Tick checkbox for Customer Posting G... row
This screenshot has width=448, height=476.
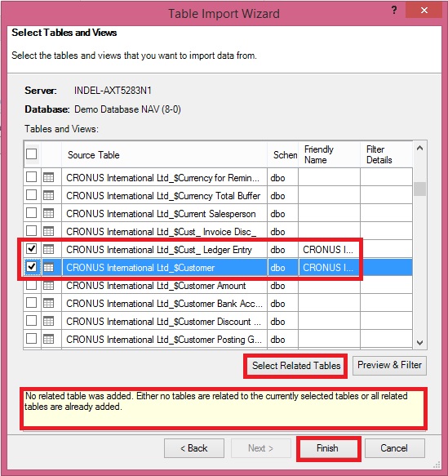32,339
